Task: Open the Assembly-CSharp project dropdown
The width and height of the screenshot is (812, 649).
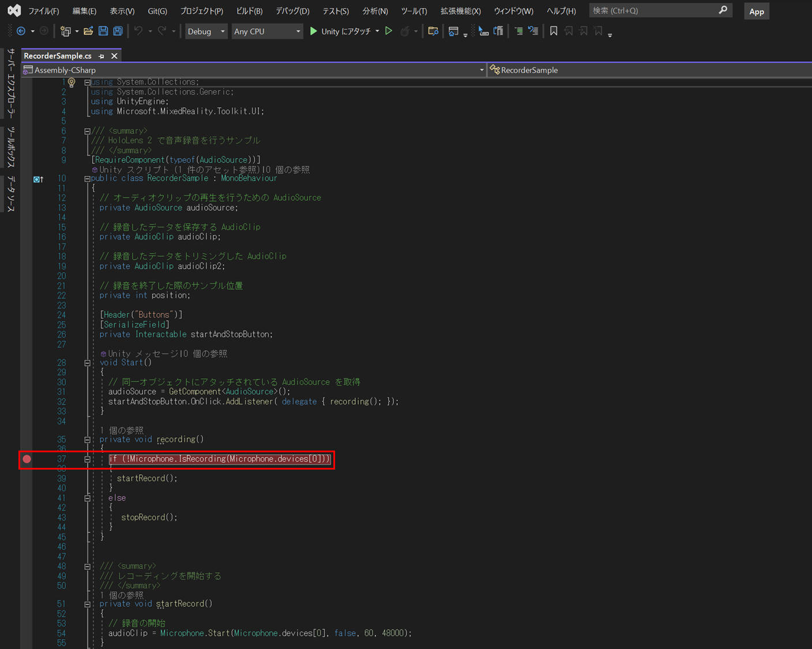Action: tap(254, 70)
